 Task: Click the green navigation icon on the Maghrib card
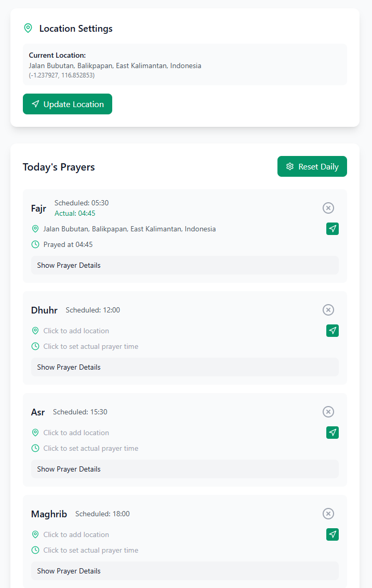pyautogui.click(x=333, y=534)
